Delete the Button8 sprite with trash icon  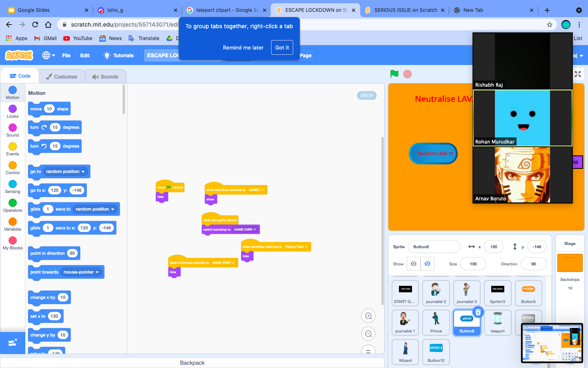click(x=478, y=312)
